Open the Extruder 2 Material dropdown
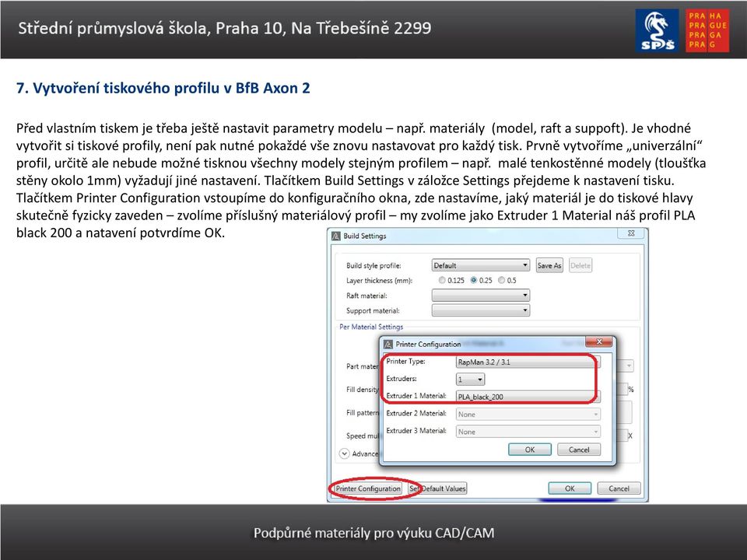The height and width of the screenshot is (560, 747). (528, 415)
